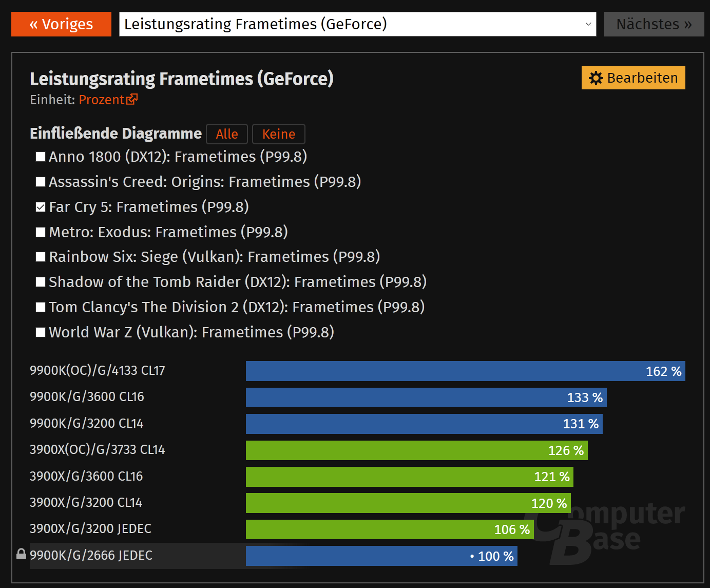Go to previous chart via « Voriges
This screenshot has height=588, width=710.
coord(61,24)
